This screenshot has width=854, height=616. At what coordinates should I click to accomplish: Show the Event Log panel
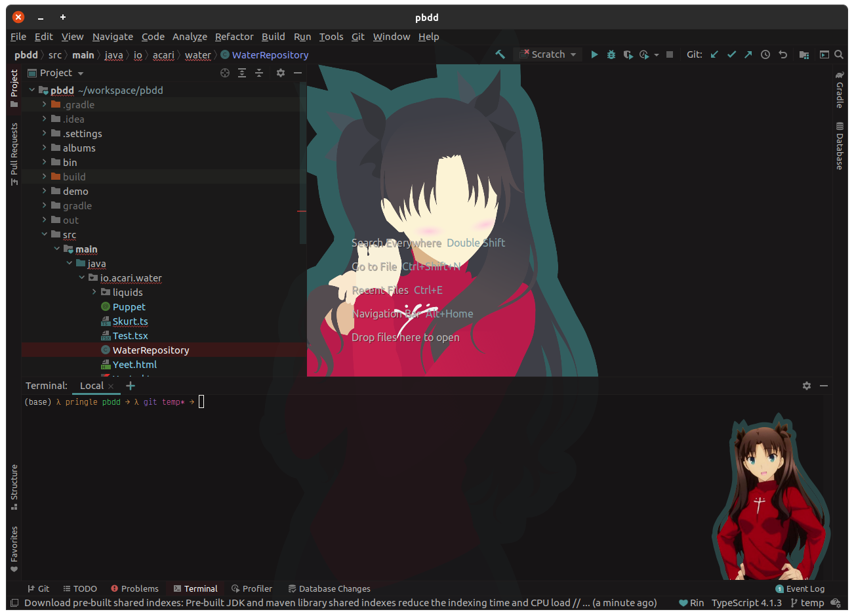800,588
